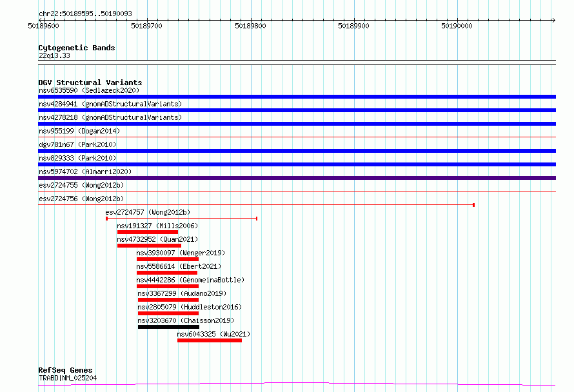
Task: Select nsv4732952 (Quan2021) label
Action: [x=157, y=239]
